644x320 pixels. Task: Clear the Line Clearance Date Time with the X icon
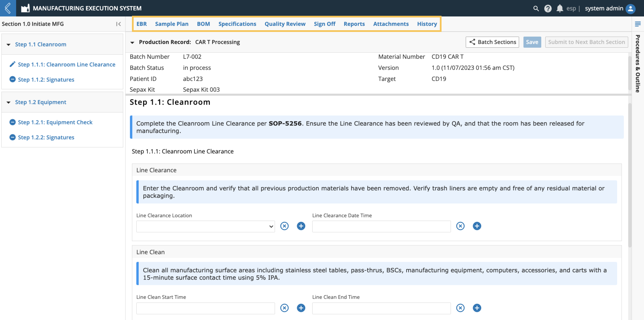point(460,226)
